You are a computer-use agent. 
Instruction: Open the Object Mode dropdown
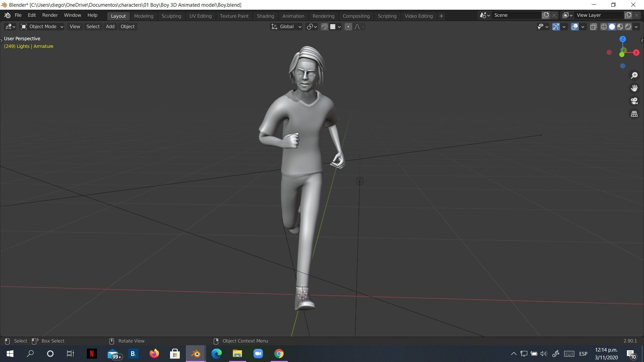point(42,27)
